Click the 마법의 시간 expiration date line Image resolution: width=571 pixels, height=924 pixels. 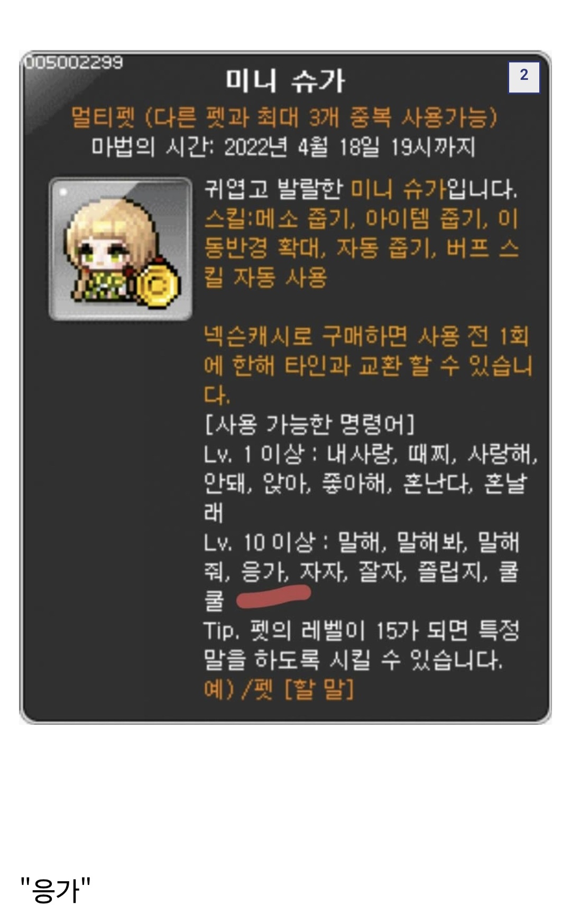click(284, 147)
